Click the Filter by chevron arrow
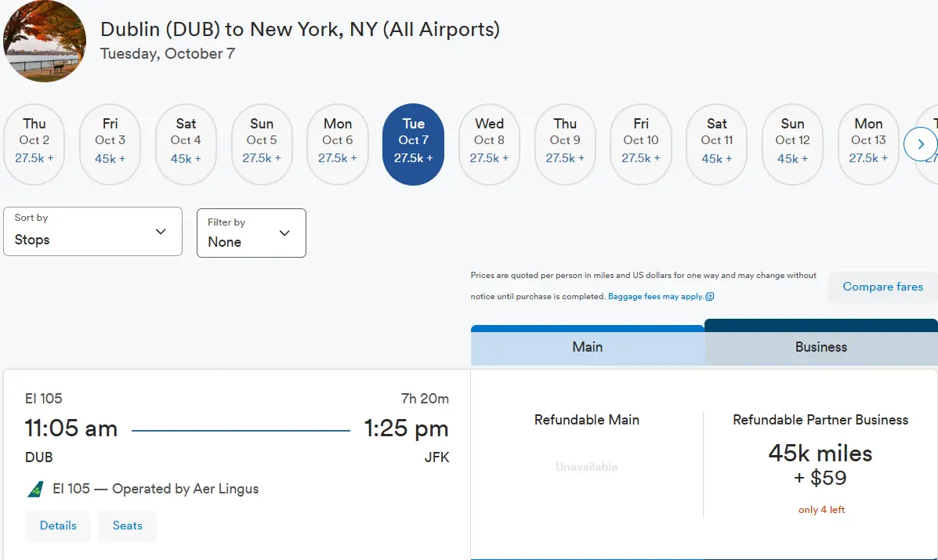 [x=284, y=233]
